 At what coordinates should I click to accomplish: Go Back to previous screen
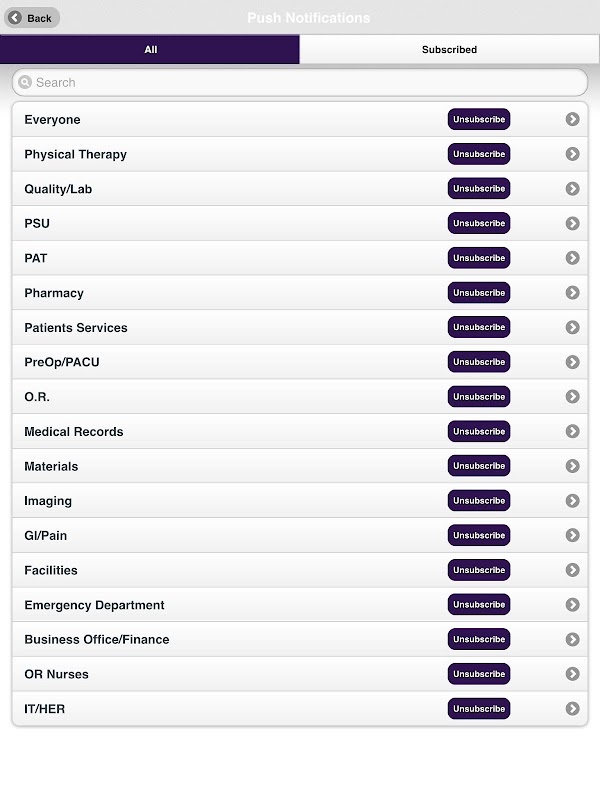pyautogui.click(x=32, y=18)
